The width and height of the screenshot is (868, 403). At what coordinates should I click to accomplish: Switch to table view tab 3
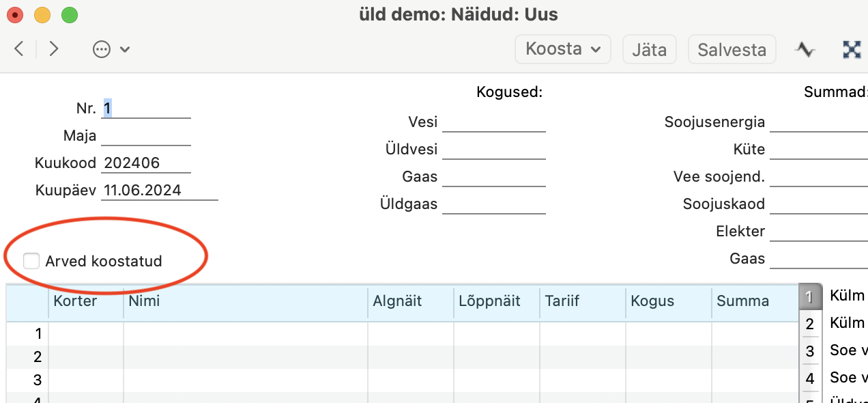tap(809, 351)
